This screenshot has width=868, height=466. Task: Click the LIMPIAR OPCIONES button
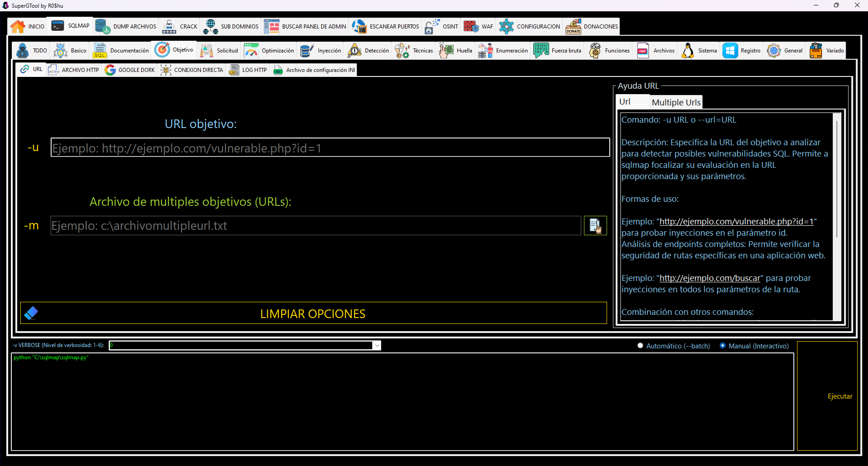(313, 313)
